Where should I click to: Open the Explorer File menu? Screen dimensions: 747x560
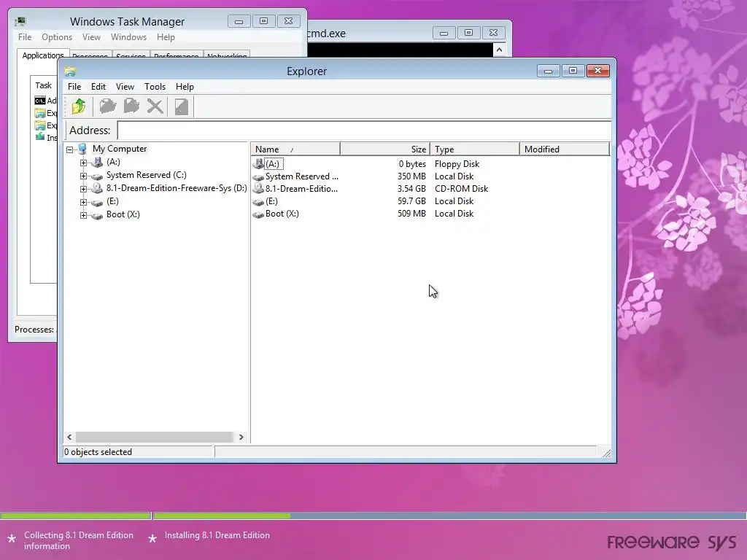74,87
